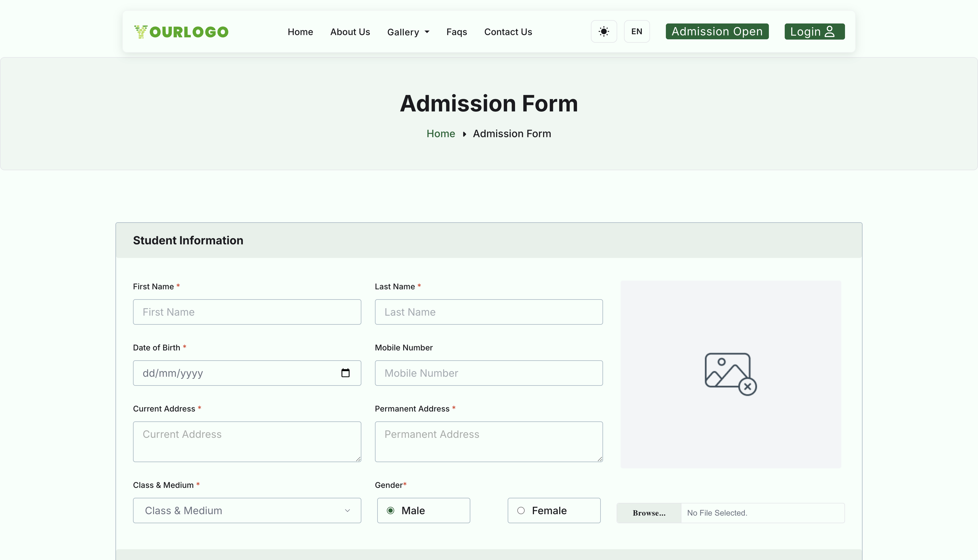Open the Class & Medium dropdown
This screenshot has height=560, width=978.
[246, 511]
